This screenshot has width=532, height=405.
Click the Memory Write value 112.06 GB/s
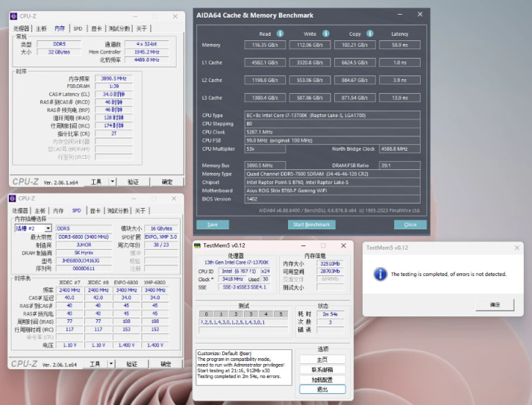(x=310, y=45)
